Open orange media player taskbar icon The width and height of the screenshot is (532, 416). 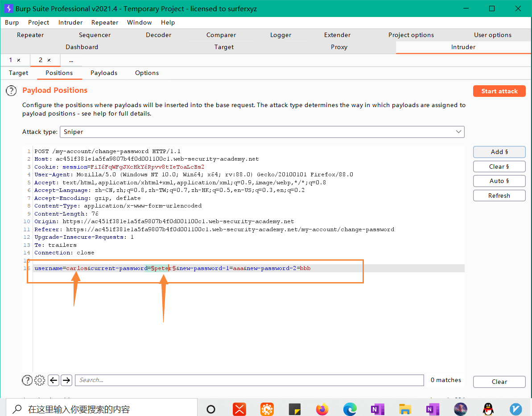pyautogui.click(x=267, y=409)
